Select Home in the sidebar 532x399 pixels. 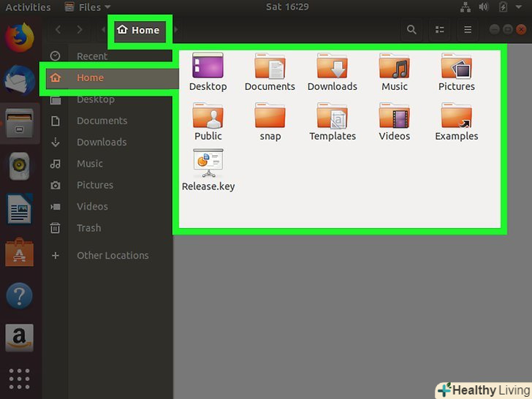[112, 78]
